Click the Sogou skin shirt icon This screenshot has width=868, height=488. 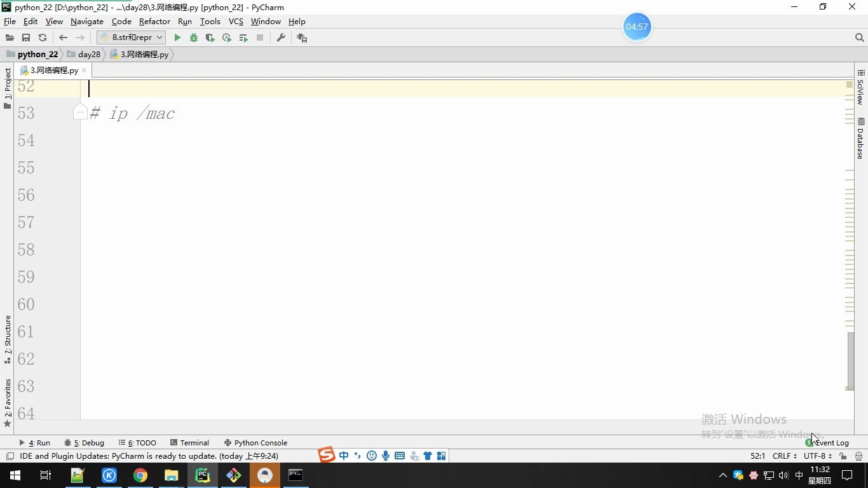(x=428, y=456)
